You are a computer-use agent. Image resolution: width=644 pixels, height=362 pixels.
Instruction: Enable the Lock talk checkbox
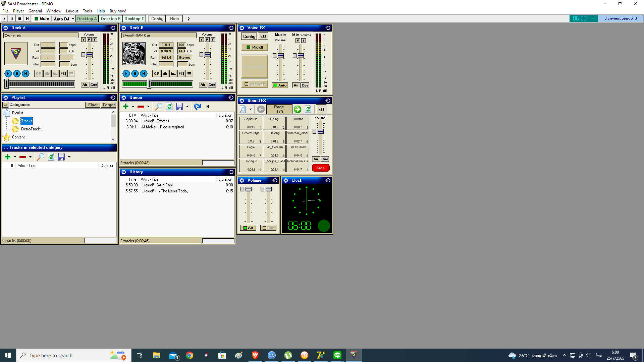tap(247, 84)
